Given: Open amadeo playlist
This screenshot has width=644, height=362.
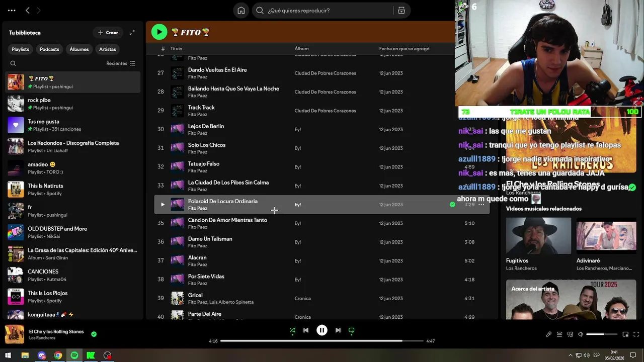Looking at the screenshot, I should click(x=73, y=168).
